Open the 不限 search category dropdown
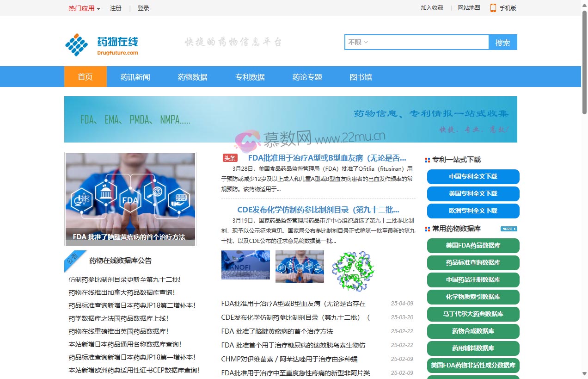Viewport: 588px width, 379px height. tap(358, 42)
